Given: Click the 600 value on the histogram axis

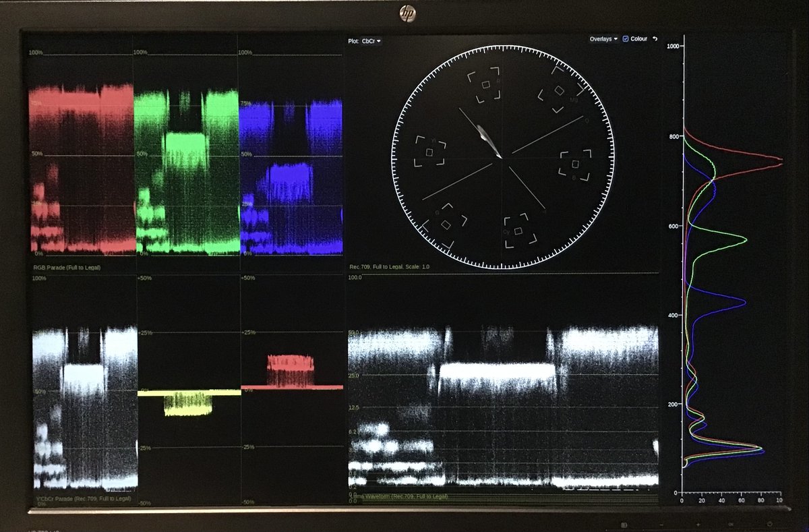Looking at the screenshot, I should coord(674,226).
